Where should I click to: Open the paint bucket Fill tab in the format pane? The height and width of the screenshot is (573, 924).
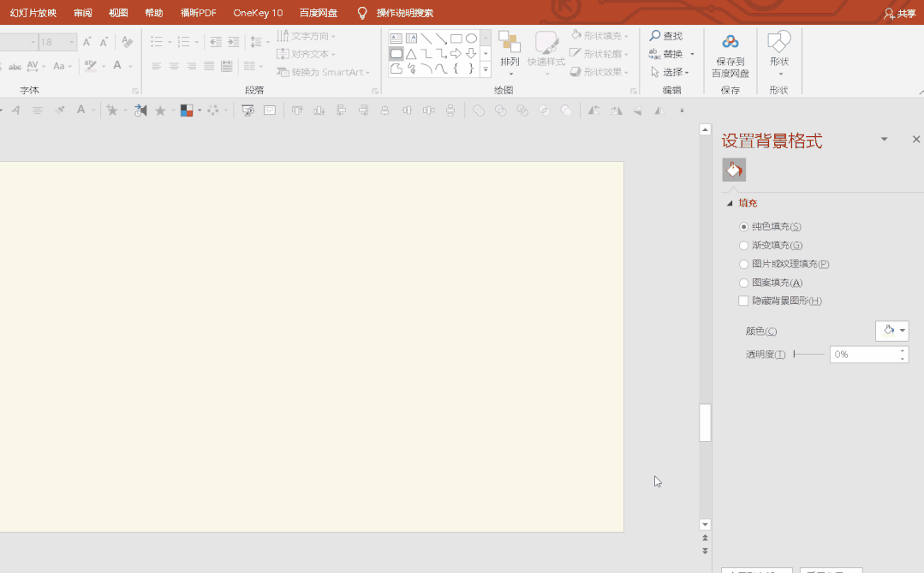734,170
